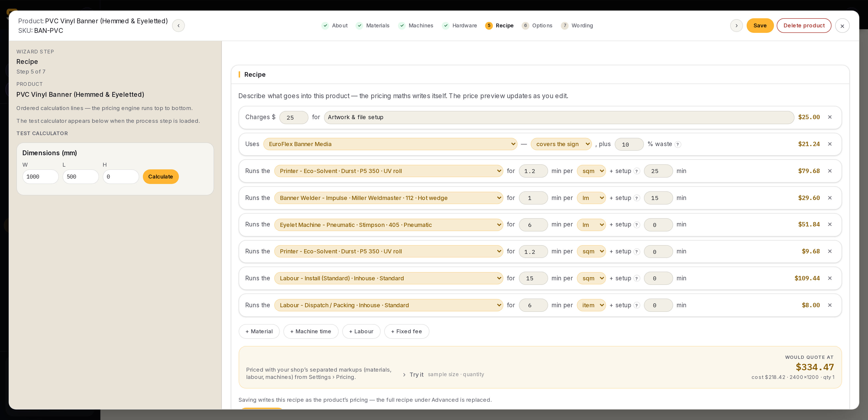Remove the EuroFlex Banner Media material line
The width and height of the screenshot is (868, 420).
pos(830,144)
